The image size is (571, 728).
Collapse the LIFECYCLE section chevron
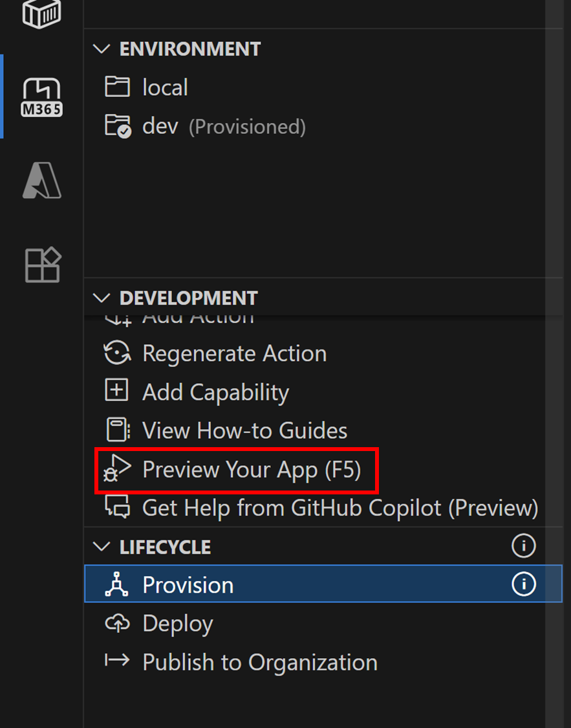click(102, 546)
